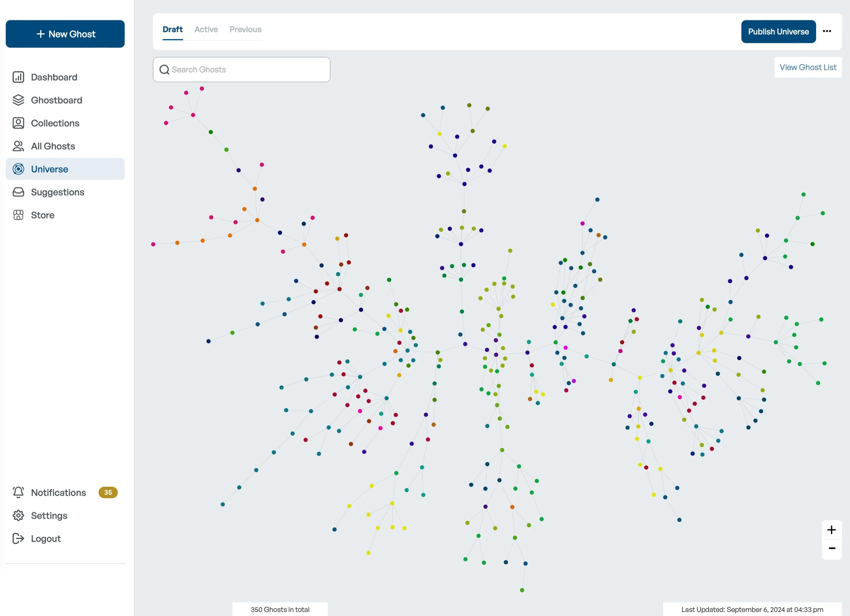This screenshot has height=616, width=850.
Task: Open the View Ghost List link
Action: 808,67
